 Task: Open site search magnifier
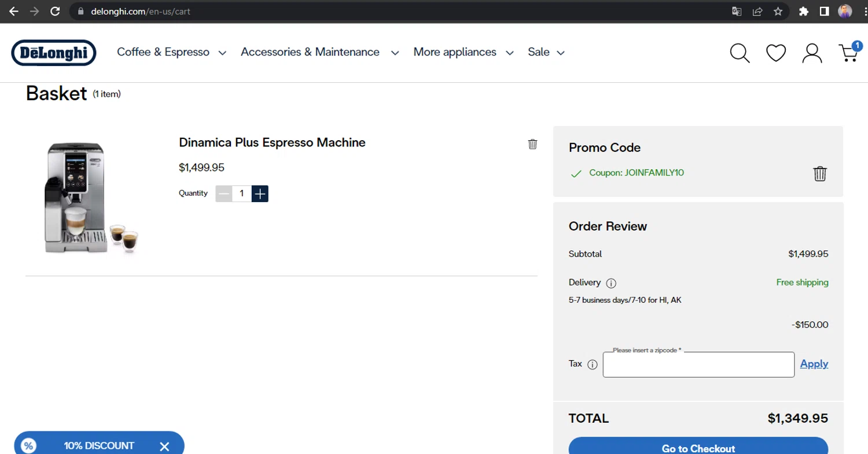pyautogui.click(x=740, y=53)
